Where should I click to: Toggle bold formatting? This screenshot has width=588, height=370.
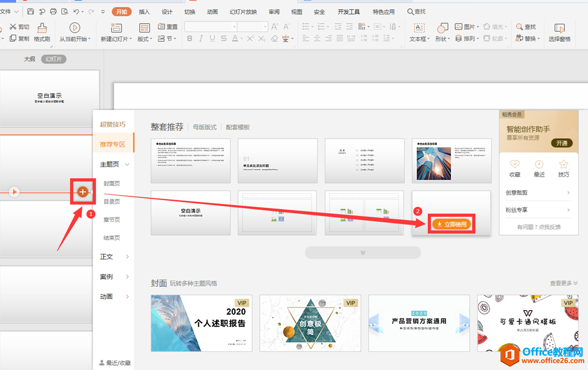coord(189,38)
